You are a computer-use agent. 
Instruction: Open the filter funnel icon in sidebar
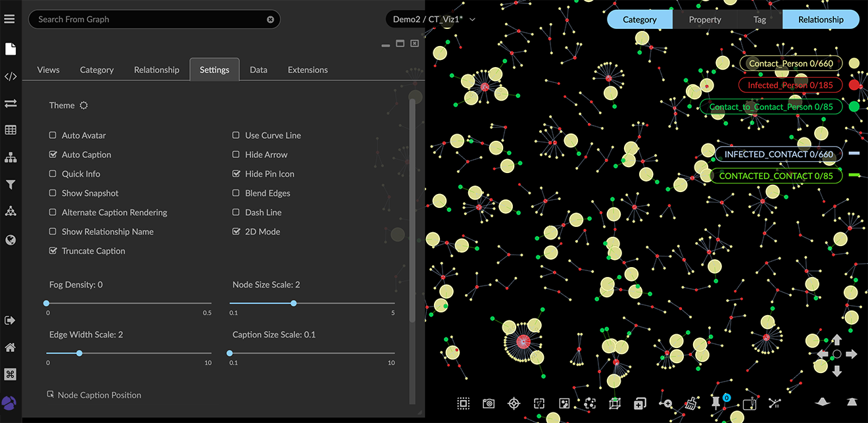10,185
